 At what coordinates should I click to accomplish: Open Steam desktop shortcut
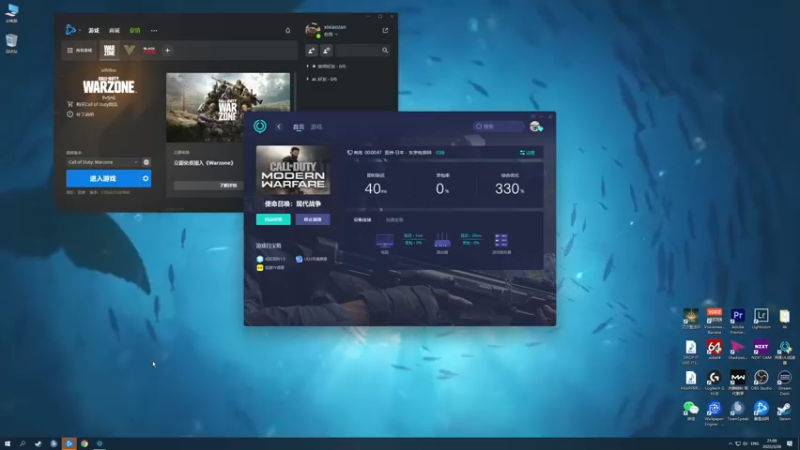point(784,411)
